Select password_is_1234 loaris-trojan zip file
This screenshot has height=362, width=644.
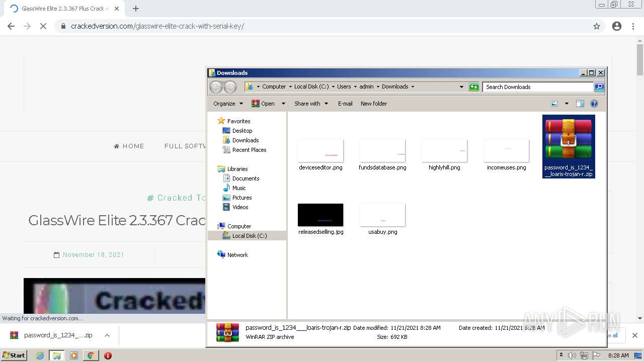click(569, 146)
